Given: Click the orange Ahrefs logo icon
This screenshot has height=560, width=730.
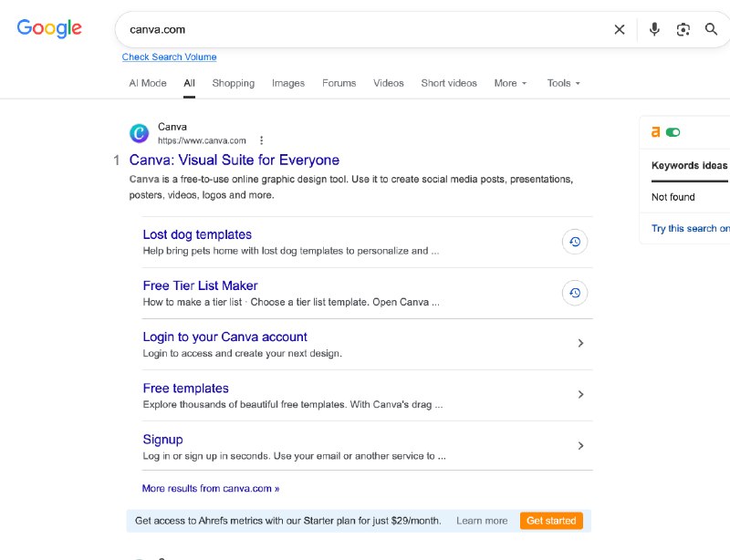Looking at the screenshot, I should point(655,132).
